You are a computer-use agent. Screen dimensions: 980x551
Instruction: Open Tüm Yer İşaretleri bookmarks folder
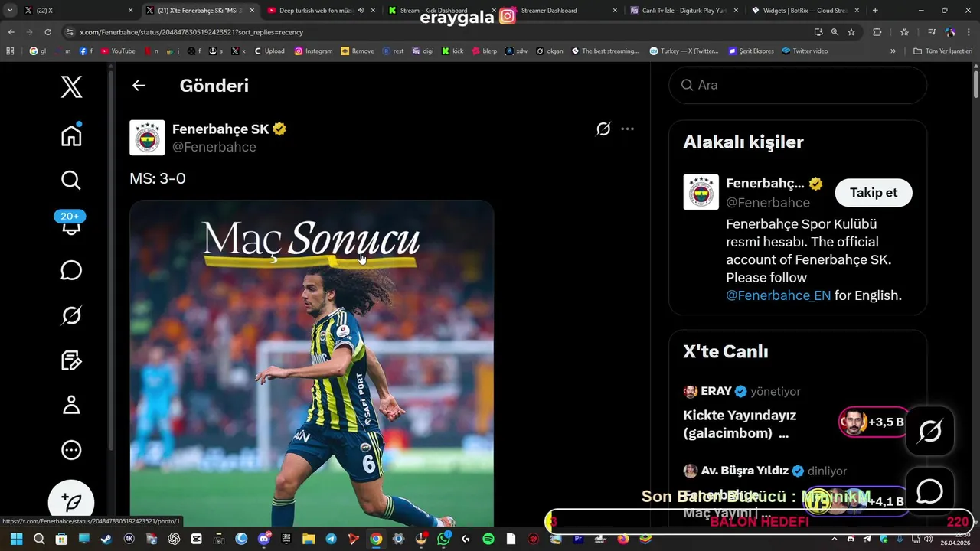click(x=942, y=51)
